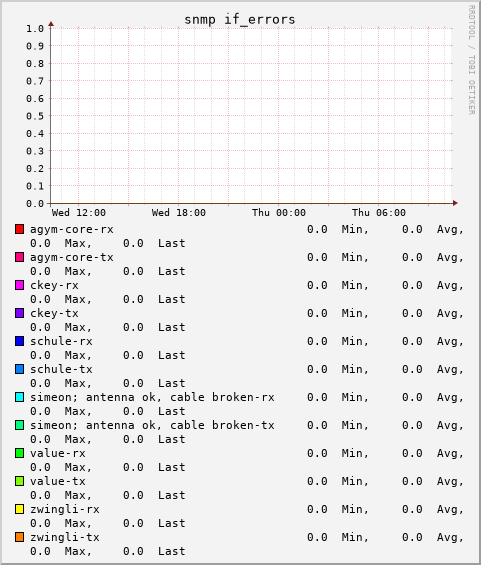Select the orange zwingli-tx swatch
This screenshot has height=565, width=481.
pyautogui.click(x=19, y=537)
